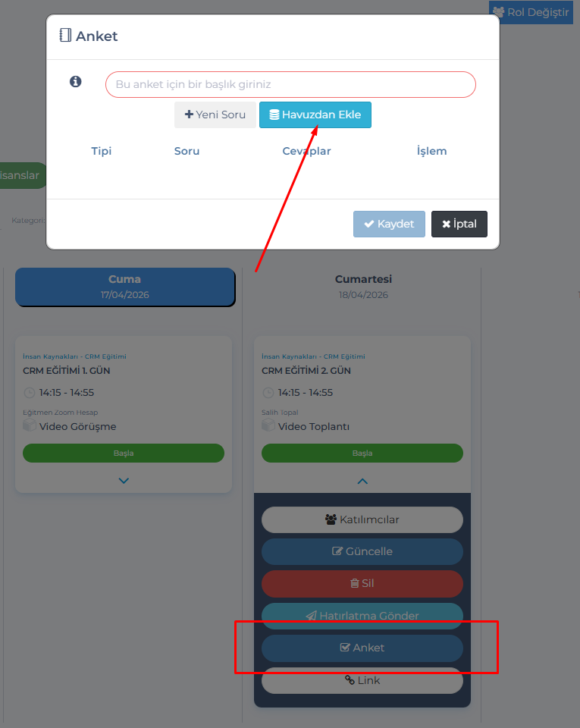Delete the session with Sil
This screenshot has width=580, height=728.
362,584
